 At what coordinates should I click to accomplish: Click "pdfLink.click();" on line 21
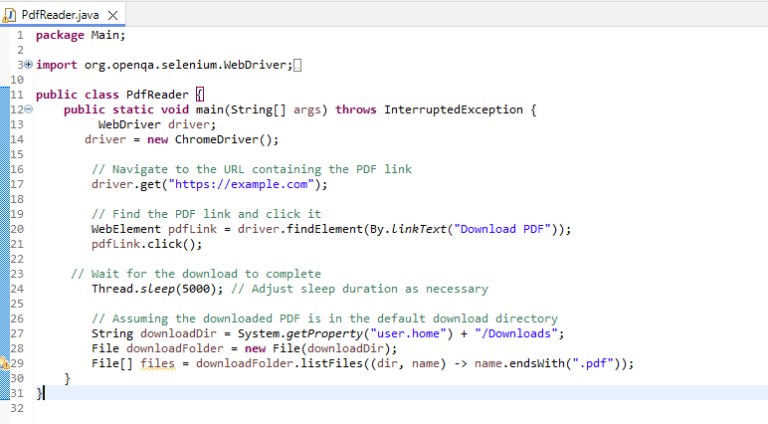[x=146, y=244]
